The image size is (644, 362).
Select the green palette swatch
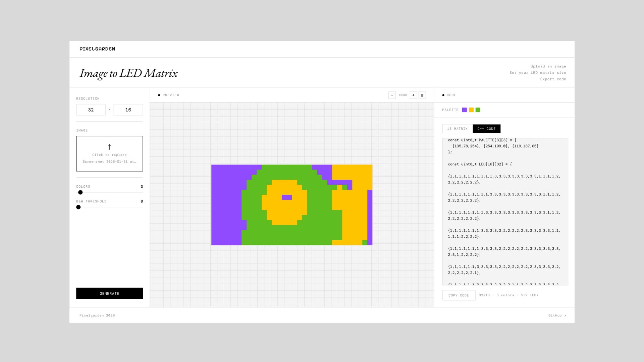click(x=478, y=110)
